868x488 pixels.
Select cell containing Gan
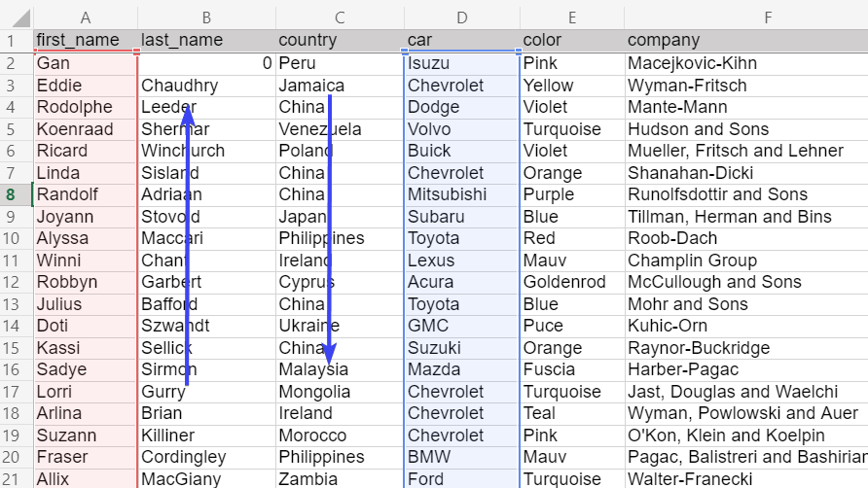pos(86,63)
